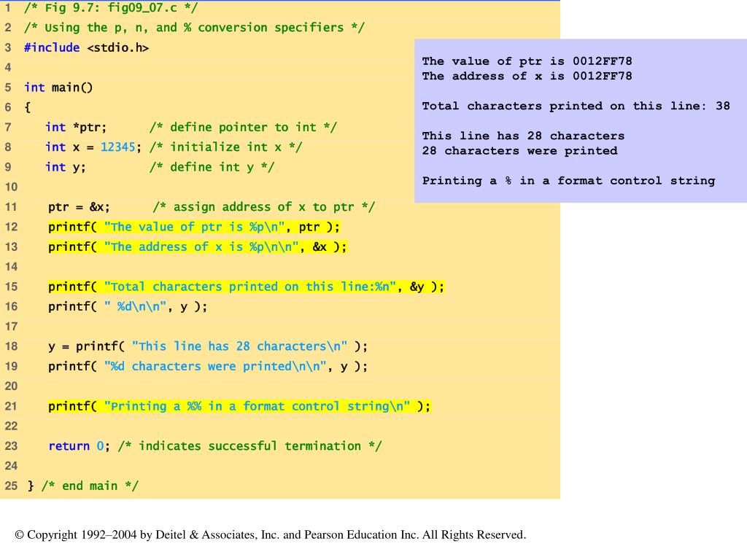Viewport: 747px width, 560px height.
Task: Click line number 25 in the gutter
Action: 11,486
